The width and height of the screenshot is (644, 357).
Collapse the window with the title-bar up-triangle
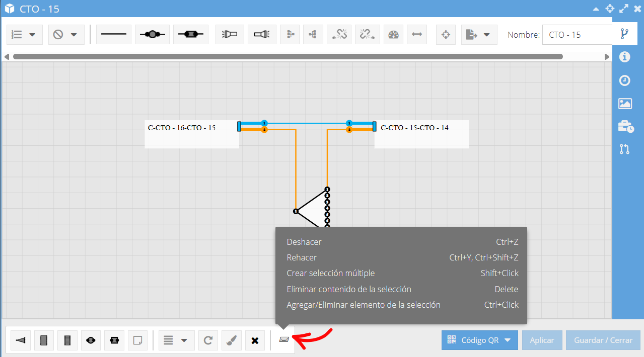tap(596, 9)
